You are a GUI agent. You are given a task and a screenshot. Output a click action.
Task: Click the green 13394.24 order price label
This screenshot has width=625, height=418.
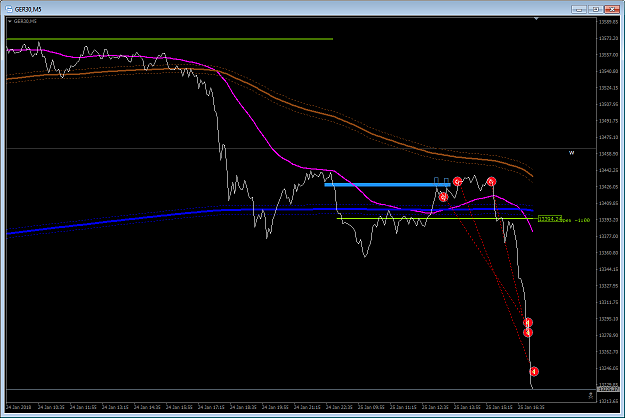(x=550, y=219)
